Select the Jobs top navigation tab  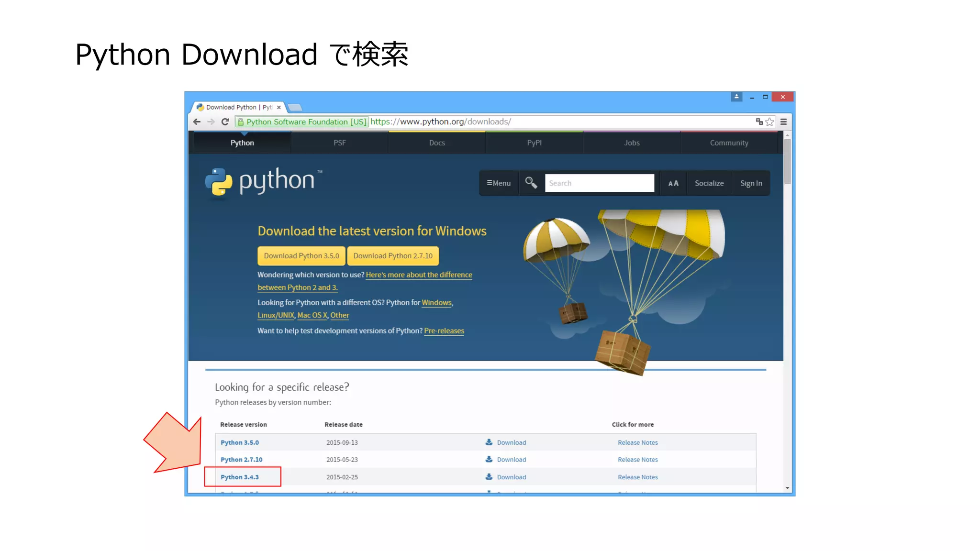[632, 143]
